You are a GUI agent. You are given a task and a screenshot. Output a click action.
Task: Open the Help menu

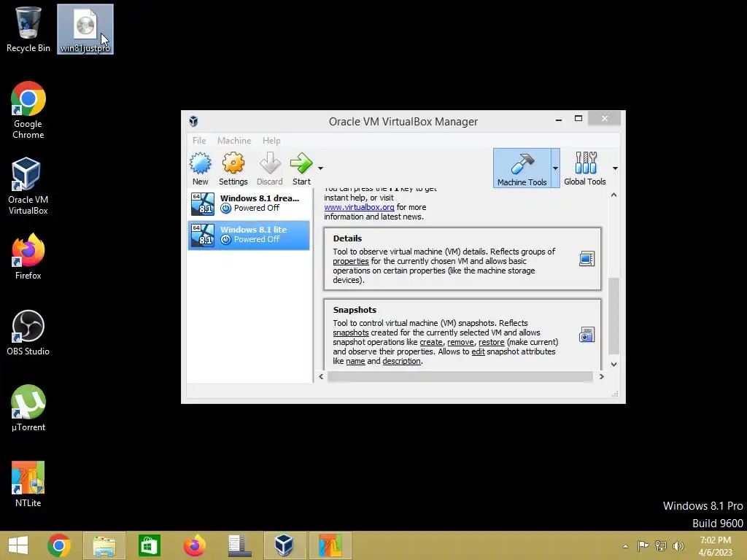click(x=271, y=141)
